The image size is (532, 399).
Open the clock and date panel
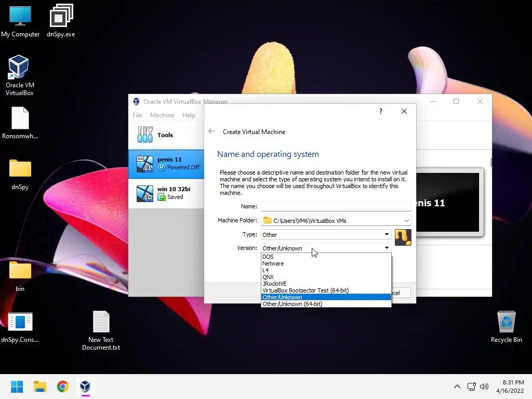510,387
